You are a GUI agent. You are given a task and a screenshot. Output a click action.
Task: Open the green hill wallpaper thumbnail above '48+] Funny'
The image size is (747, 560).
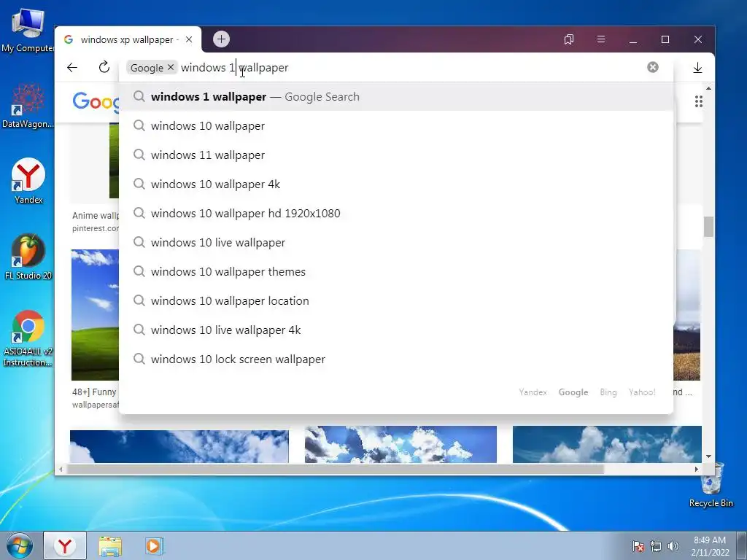coord(96,315)
